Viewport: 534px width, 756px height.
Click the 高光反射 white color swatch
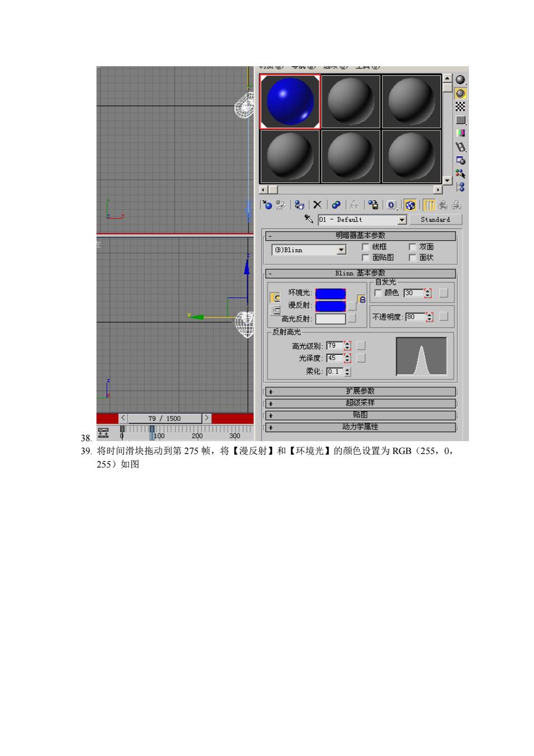click(x=330, y=318)
